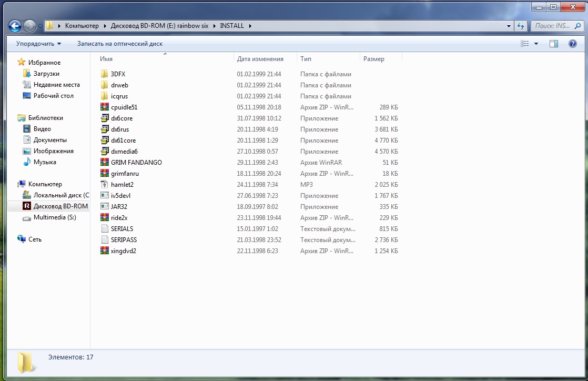Viewport: 588px width, 381px height.
Task: Click the folder icon in address bar
Action: [49, 26]
